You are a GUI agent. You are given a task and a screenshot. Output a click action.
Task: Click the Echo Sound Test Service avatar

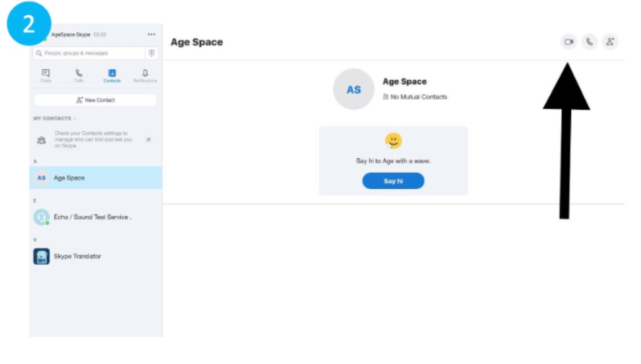[x=42, y=217]
